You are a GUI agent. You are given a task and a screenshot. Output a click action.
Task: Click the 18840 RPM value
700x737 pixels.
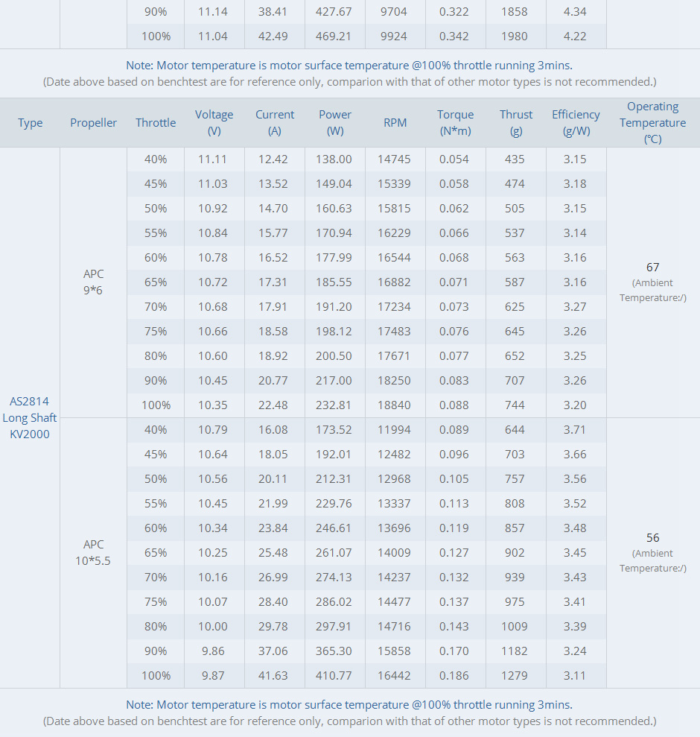click(x=395, y=405)
